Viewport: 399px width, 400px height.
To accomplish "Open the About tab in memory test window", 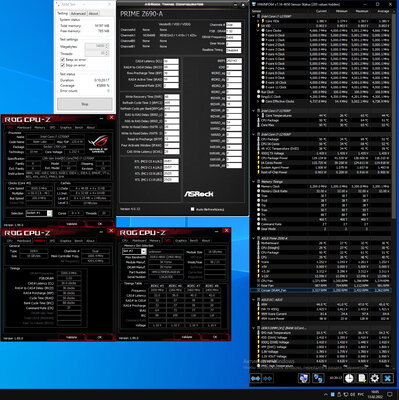I will click(93, 13).
